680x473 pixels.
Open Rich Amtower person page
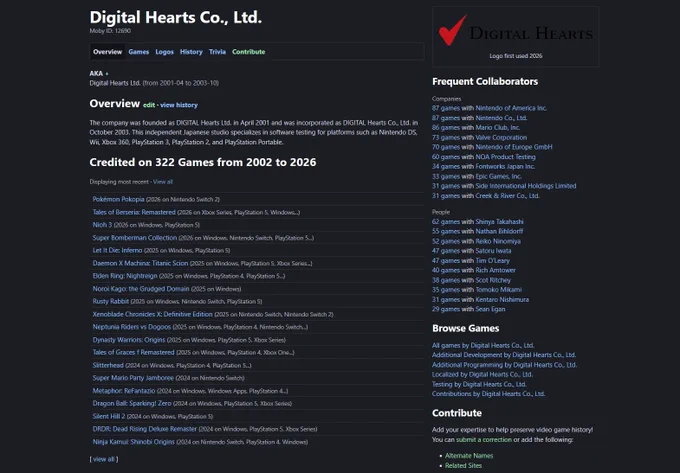point(495,271)
